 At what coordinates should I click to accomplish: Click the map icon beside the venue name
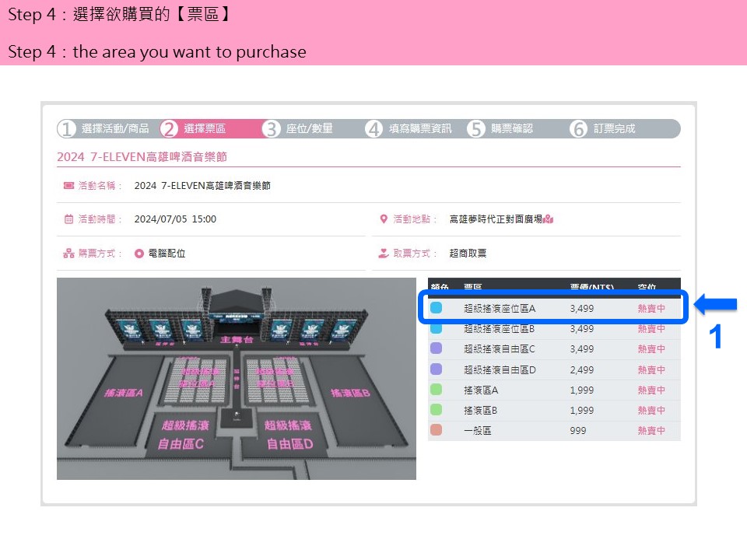click(548, 219)
